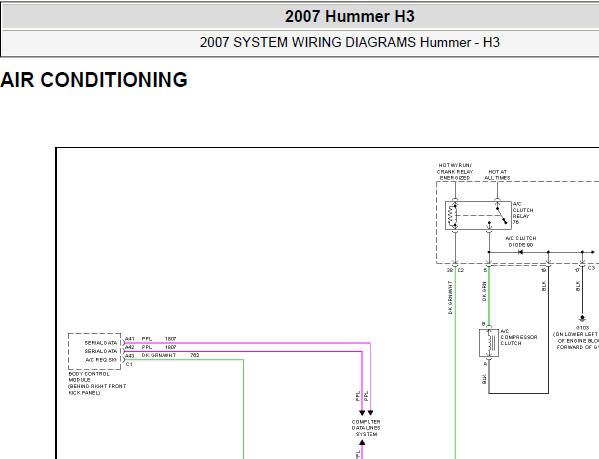
Task: Click the 'C2' connector label
Action: [461, 270]
